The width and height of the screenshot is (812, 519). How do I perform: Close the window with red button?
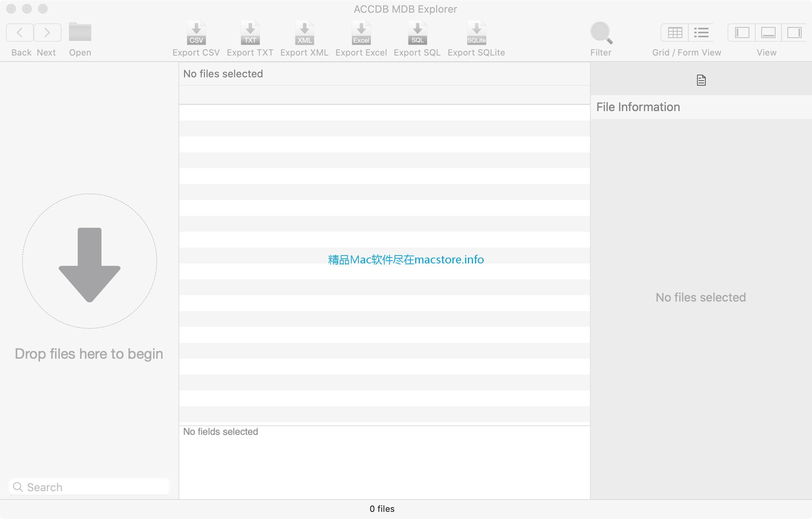11,9
